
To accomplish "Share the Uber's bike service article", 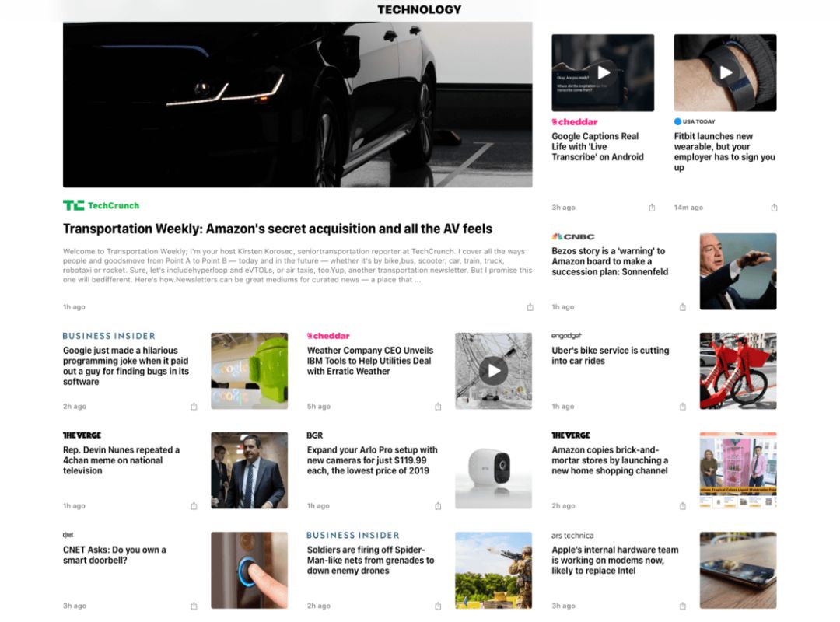I will [683, 406].
